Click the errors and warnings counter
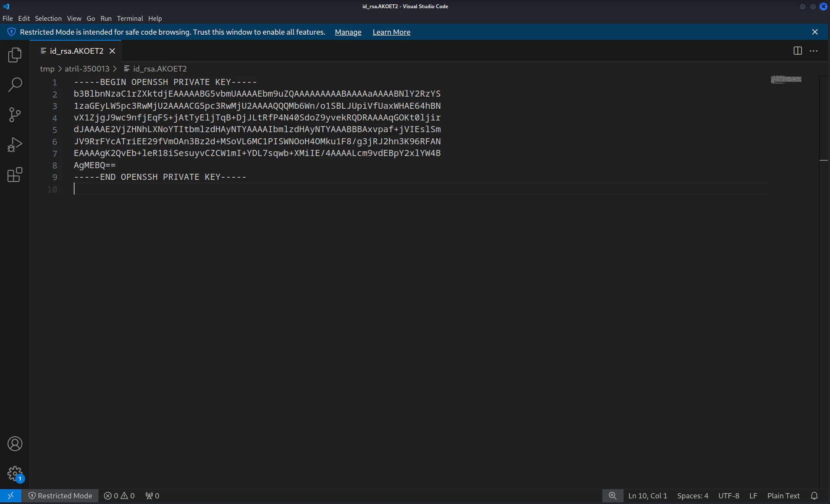 coord(119,496)
